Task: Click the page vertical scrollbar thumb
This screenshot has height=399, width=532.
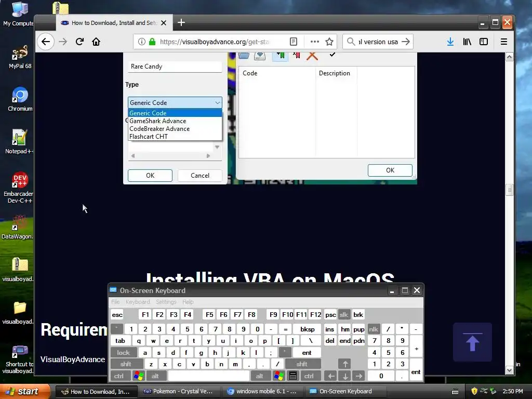Action: 509,190
